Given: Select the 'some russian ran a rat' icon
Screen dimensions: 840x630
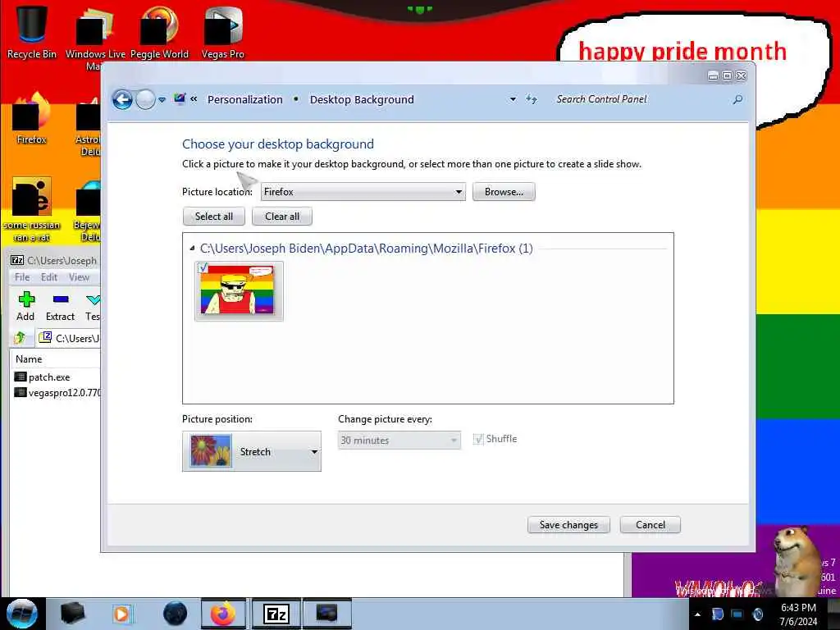Looking at the screenshot, I should tap(32, 209).
